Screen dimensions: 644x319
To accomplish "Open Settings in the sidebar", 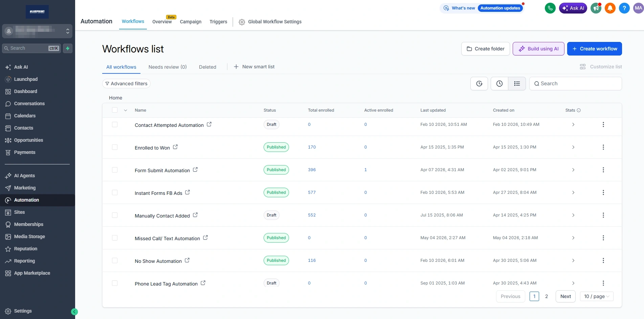I will point(23,311).
